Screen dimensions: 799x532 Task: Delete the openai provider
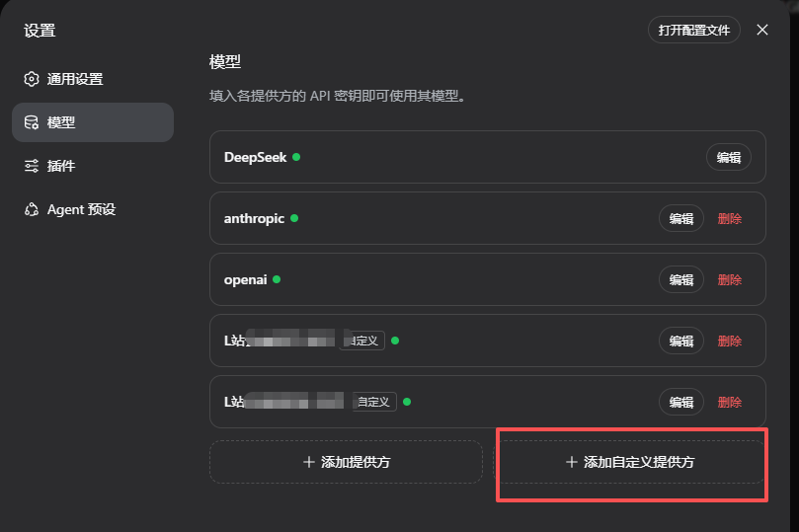coord(730,279)
